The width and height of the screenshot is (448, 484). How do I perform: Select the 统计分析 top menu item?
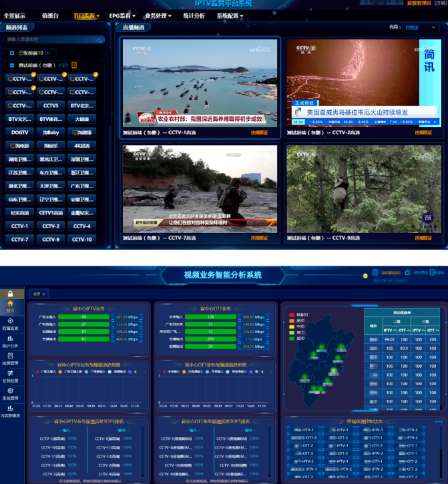pyautogui.click(x=194, y=16)
